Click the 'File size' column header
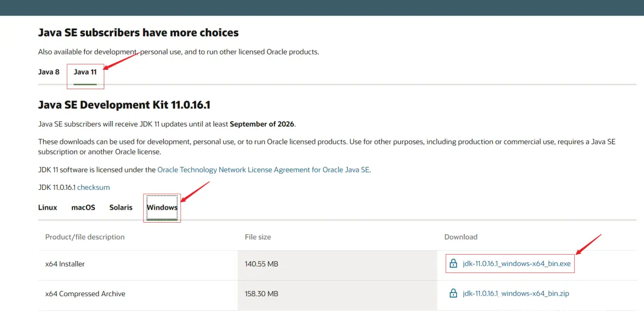The image size is (644, 320). click(258, 237)
